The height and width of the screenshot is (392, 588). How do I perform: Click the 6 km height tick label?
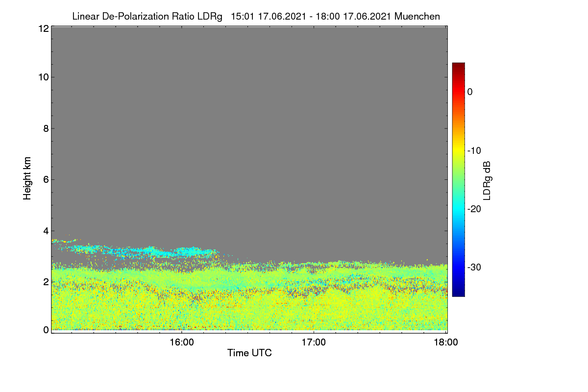pyautogui.click(x=45, y=179)
